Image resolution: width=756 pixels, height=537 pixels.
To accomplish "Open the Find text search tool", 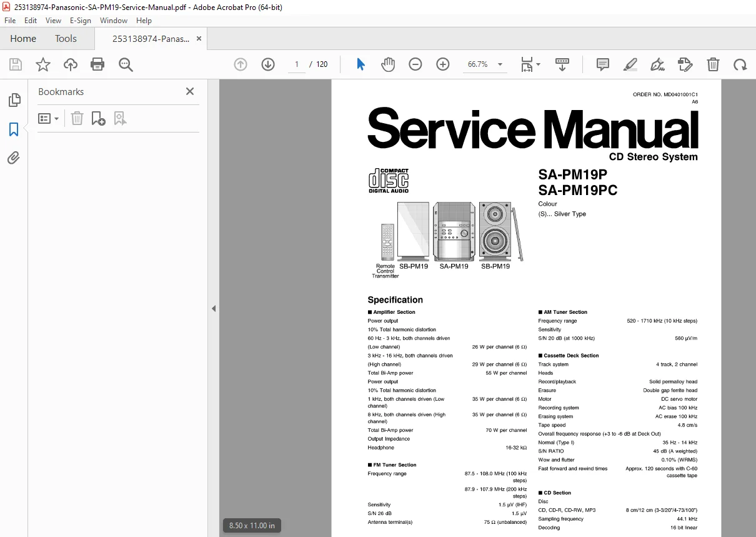I will [x=126, y=64].
